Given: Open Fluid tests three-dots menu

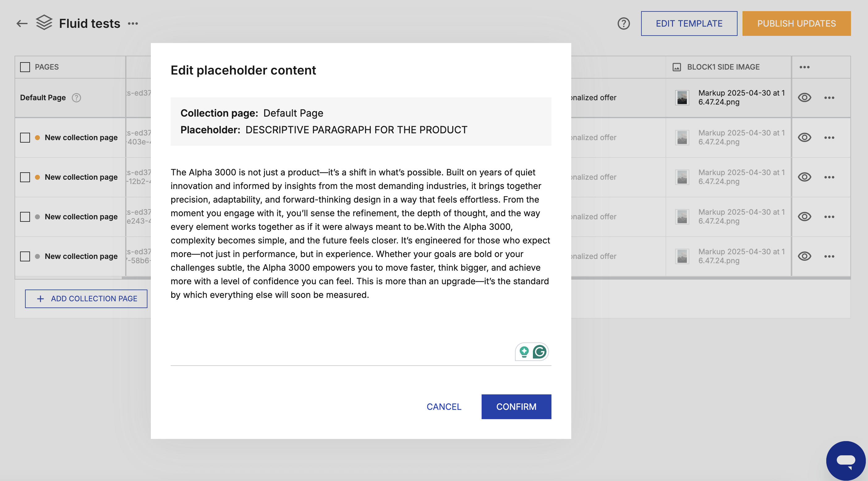Looking at the screenshot, I should point(133,24).
